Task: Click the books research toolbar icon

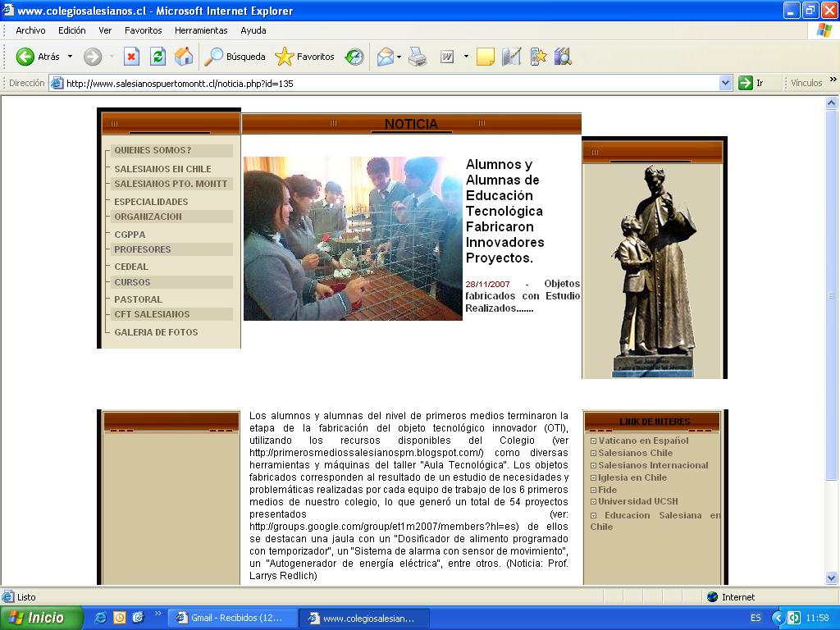Action: (563, 57)
